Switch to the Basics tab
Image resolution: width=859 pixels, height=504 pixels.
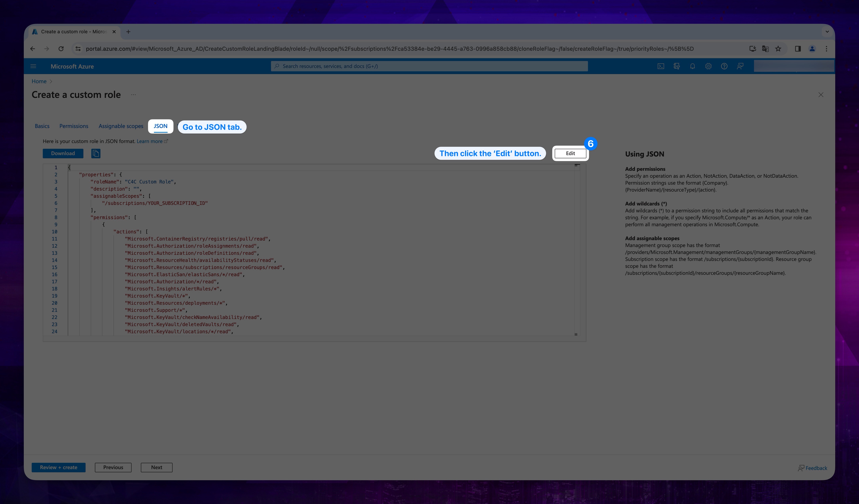[42, 126]
